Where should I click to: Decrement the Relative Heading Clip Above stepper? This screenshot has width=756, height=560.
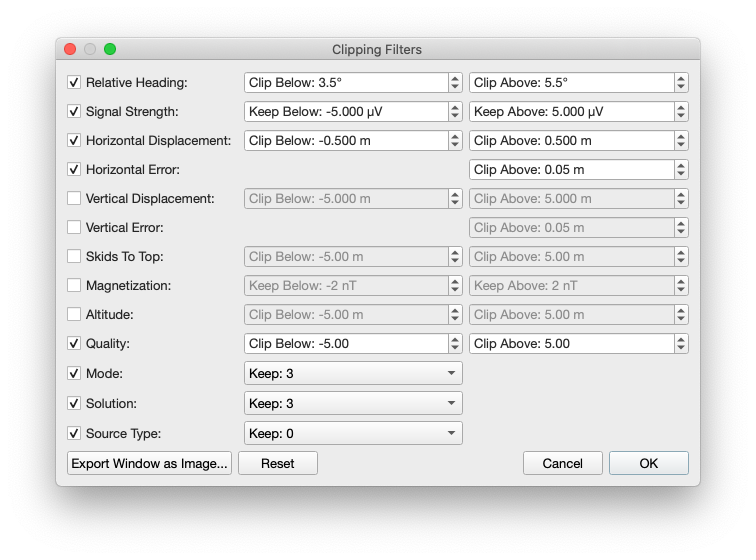681,87
